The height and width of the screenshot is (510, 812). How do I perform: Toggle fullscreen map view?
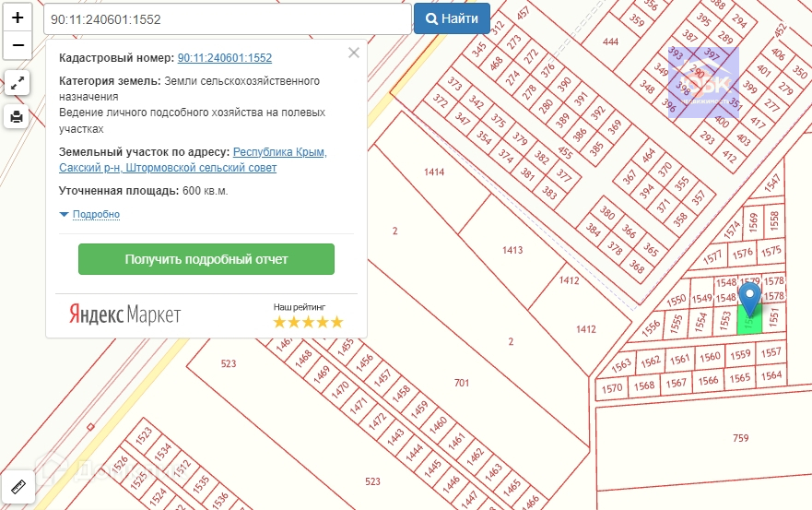point(18,83)
